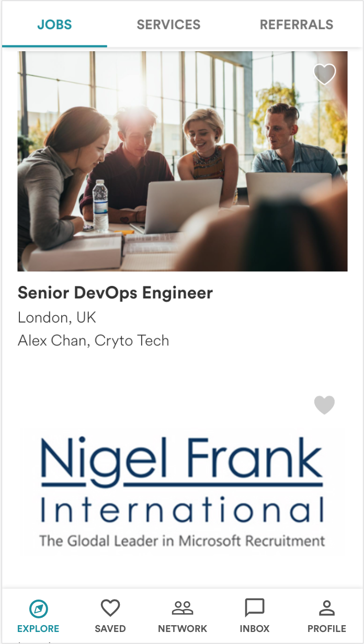Open the Explore compass icon
The image size is (364, 644).
coord(38,608)
